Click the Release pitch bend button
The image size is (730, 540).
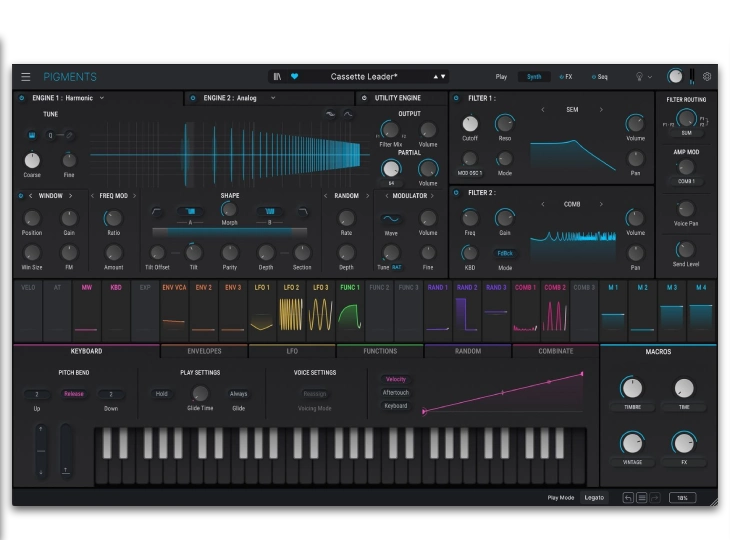point(74,394)
